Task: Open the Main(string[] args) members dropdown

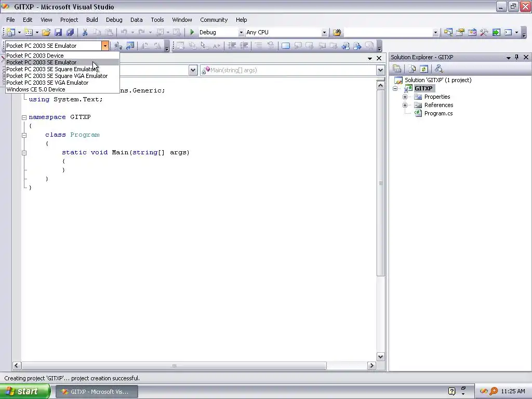Action: [380, 70]
